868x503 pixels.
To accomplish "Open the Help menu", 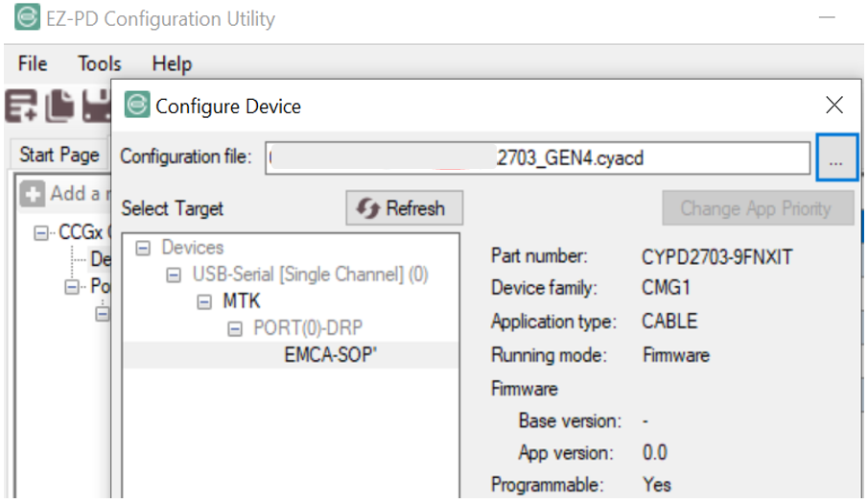I will click(172, 63).
